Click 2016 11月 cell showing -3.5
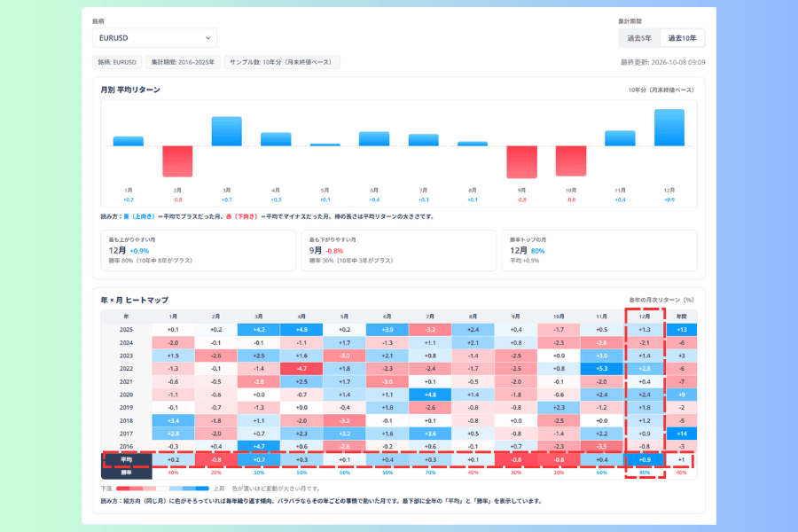This screenshot has width=798, height=532. (x=601, y=447)
